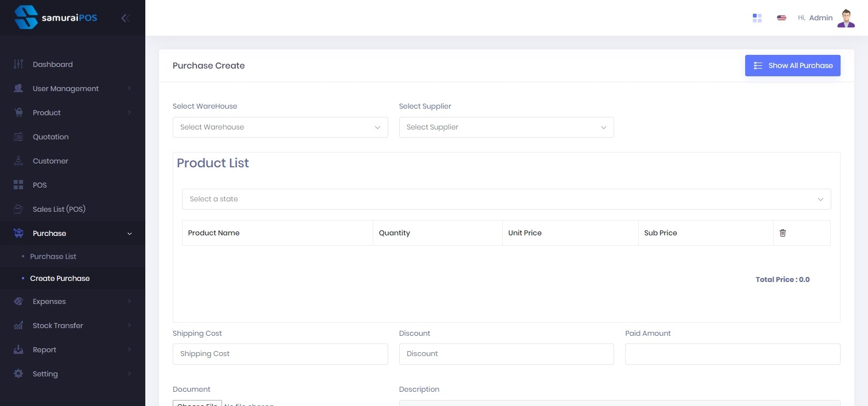Click the US flag language icon
Screen dimensions: 868x406
[781, 18]
